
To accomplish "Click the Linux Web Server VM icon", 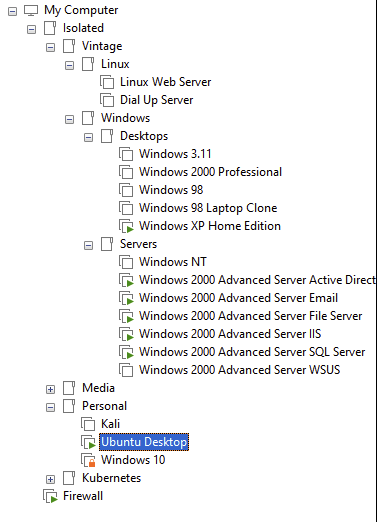I will coord(107,82).
